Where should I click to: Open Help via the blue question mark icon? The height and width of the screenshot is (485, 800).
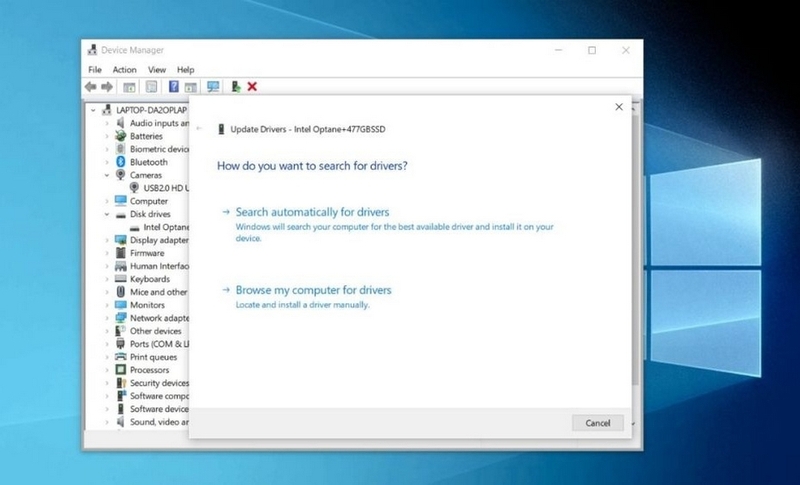(173, 87)
